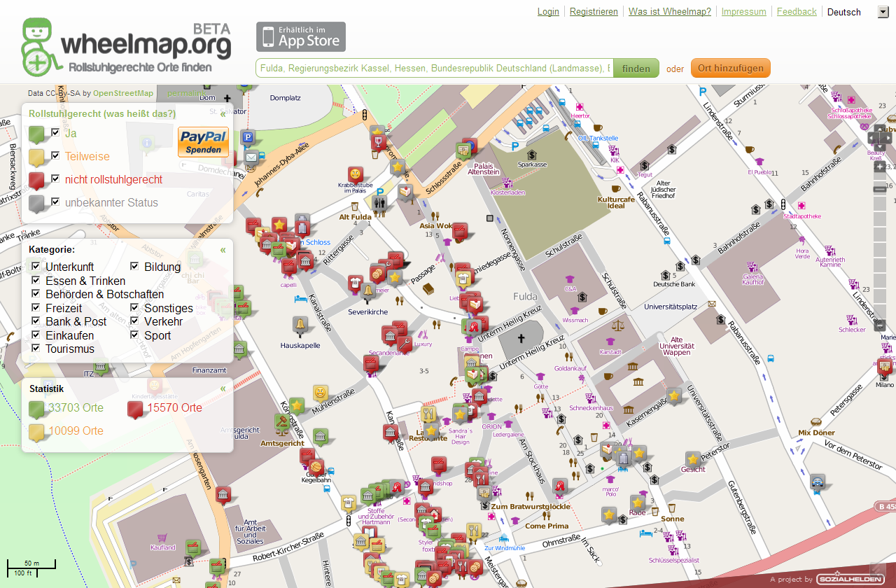896x588 pixels.
Task: Click the '15570 Orte' statistic
Action: click(174, 407)
